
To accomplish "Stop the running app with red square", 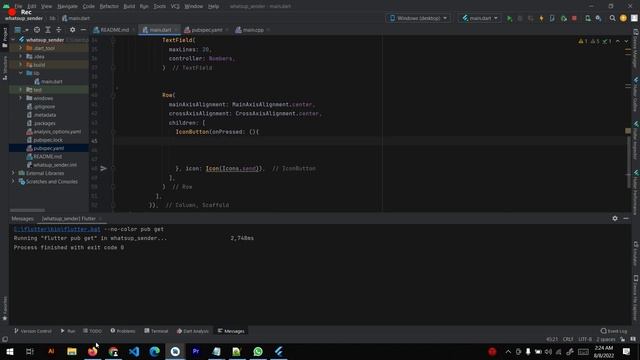I will 574,18.
